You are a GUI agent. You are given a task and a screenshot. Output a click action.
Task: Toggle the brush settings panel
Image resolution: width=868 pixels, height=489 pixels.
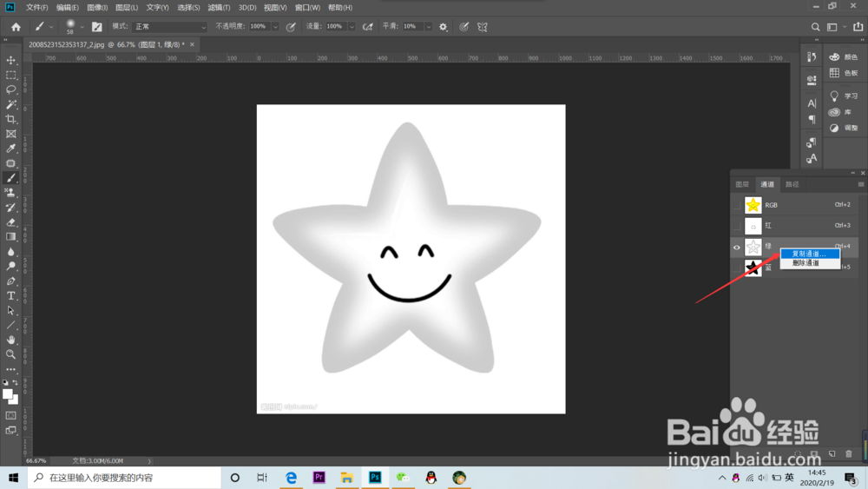click(97, 27)
